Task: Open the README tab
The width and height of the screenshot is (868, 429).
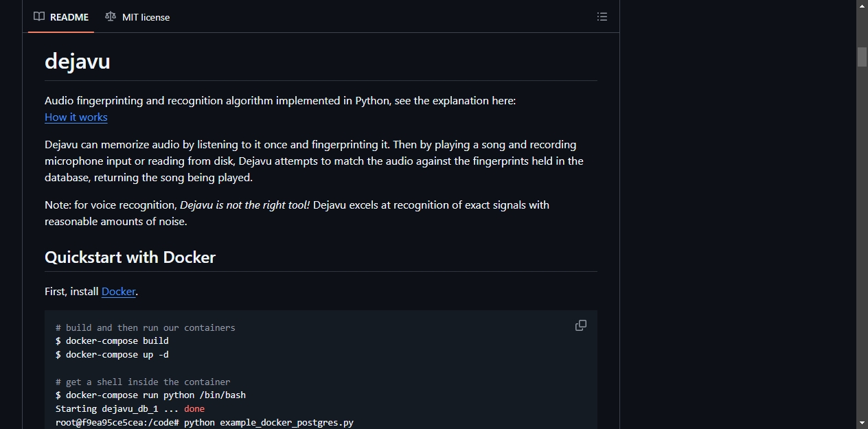Action: click(61, 17)
